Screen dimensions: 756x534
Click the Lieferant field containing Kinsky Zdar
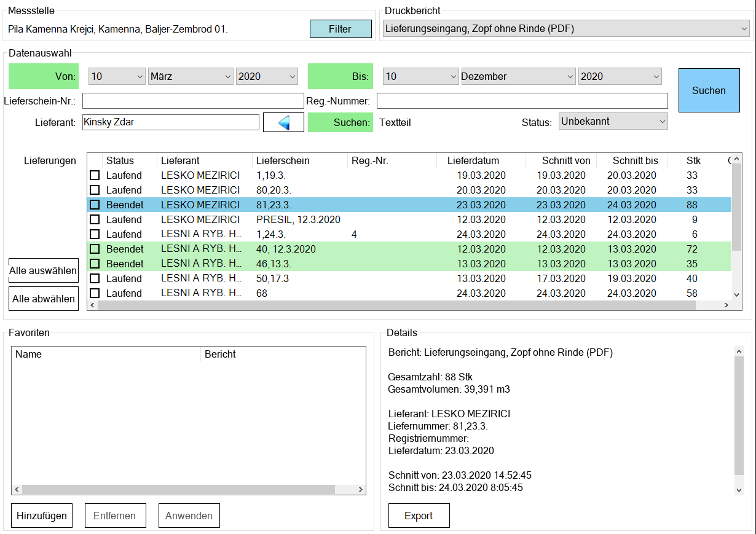[x=171, y=122]
